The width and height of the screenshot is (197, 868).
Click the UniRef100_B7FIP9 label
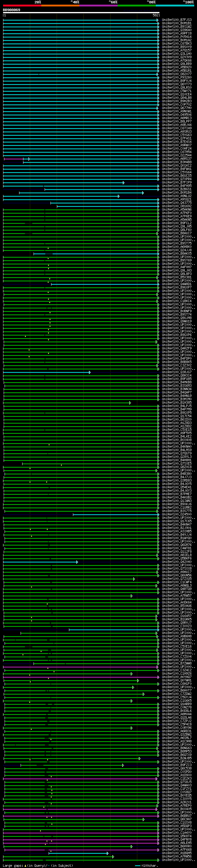(177, 182)
